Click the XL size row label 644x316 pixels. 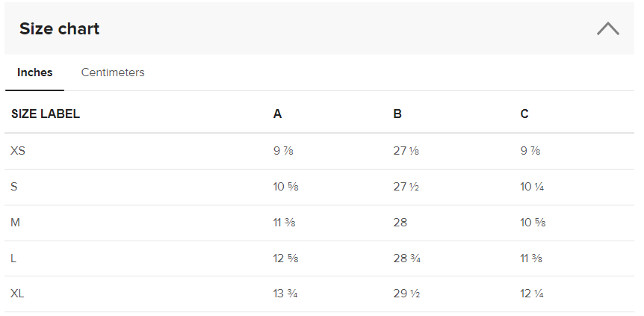[17, 294]
